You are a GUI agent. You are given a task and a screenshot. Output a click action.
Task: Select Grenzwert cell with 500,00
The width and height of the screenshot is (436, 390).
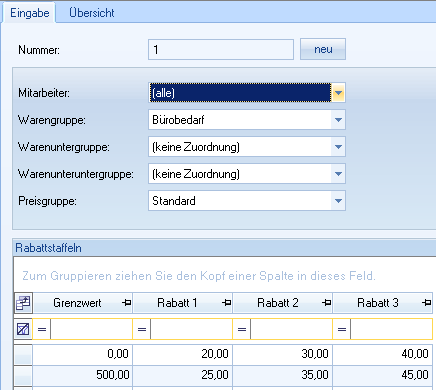[x=83, y=375]
